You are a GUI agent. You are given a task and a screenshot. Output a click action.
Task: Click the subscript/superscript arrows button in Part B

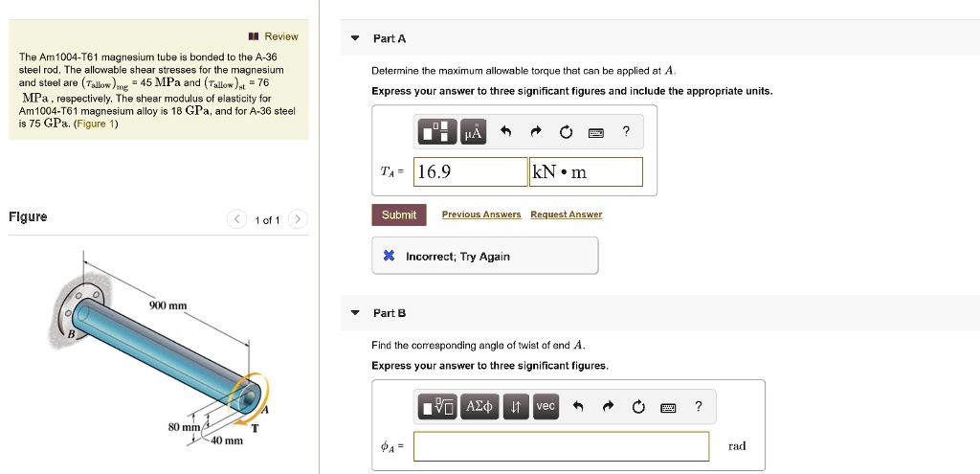click(x=515, y=407)
